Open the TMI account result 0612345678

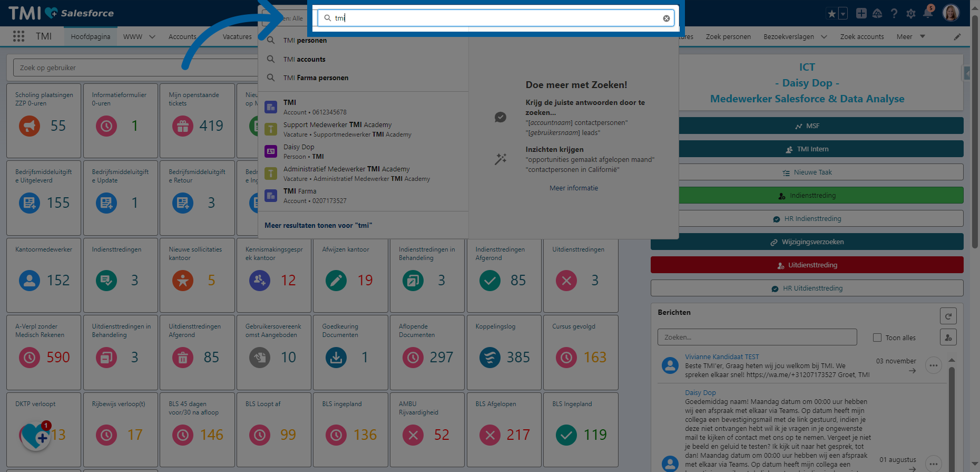[x=363, y=107]
